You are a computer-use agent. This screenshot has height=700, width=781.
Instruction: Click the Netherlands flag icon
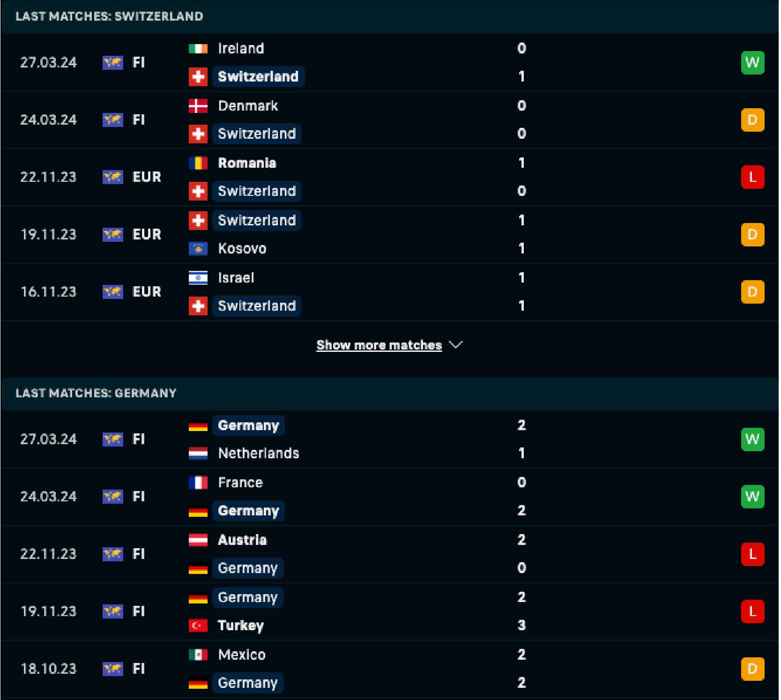[198, 454]
